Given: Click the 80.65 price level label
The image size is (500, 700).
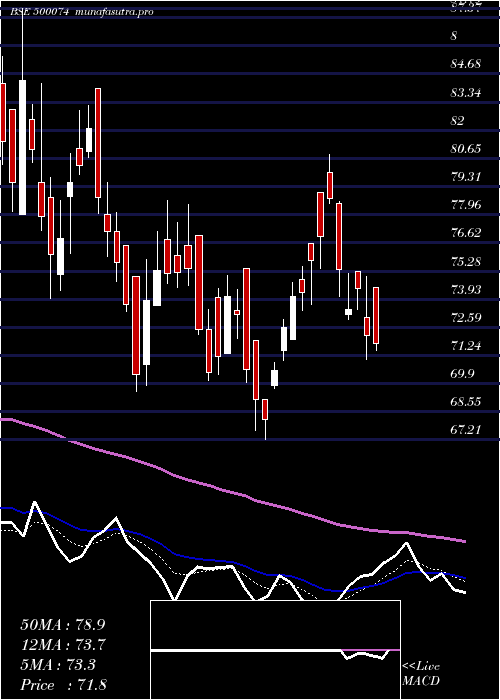Looking at the screenshot, I should coord(466,149).
